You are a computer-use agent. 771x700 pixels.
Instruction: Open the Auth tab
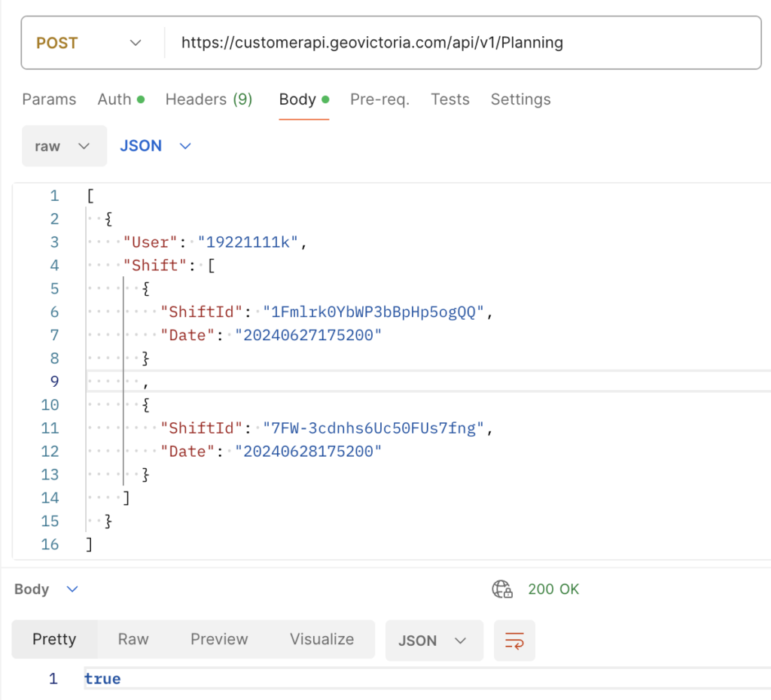pyautogui.click(x=120, y=99)
